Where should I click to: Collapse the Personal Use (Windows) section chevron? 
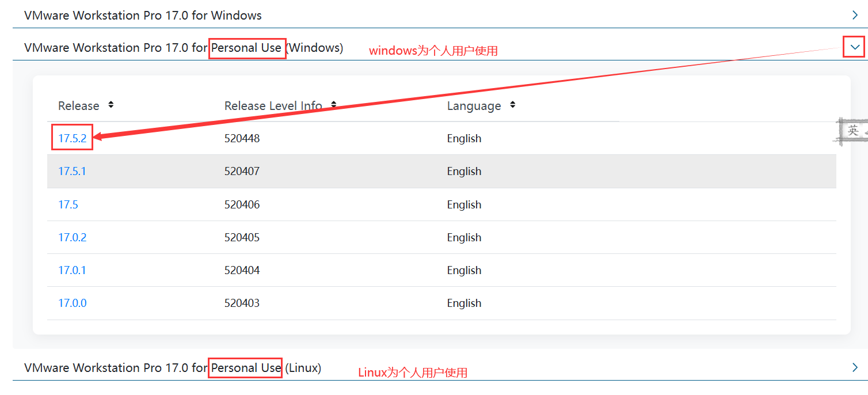855,47
